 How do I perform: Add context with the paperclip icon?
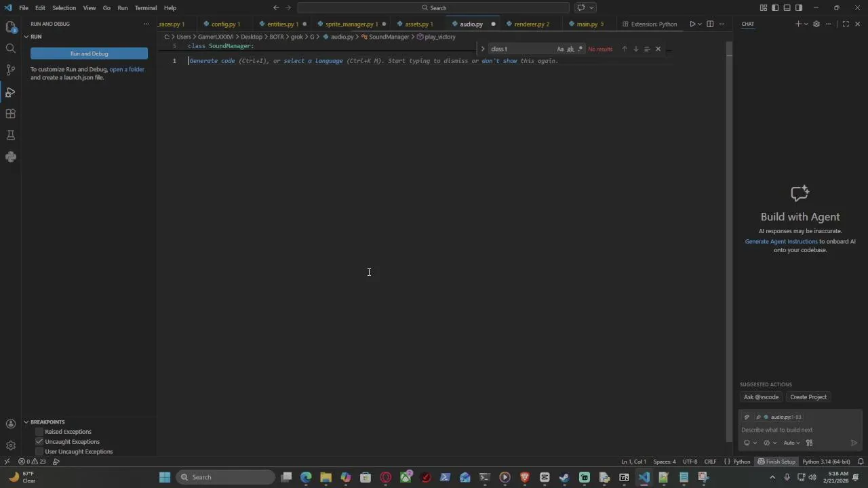(747, 418)
